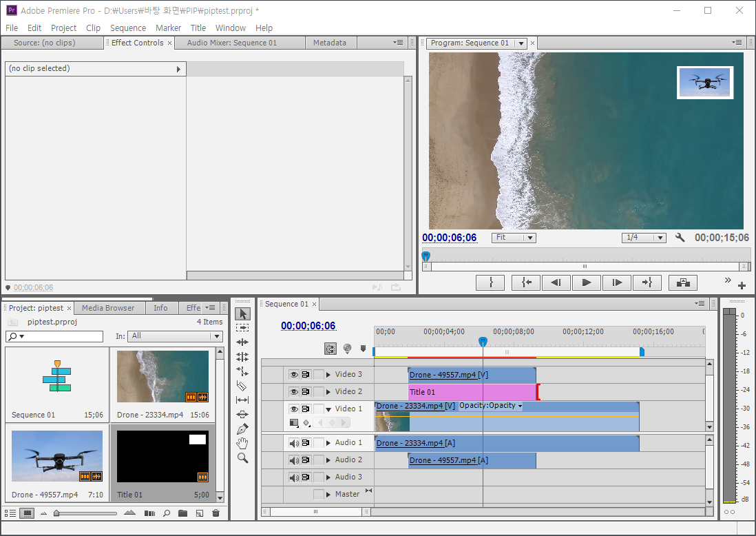Screen dimensions: 756x536
Task: Create new bin with folder icon
Action: 182,513
